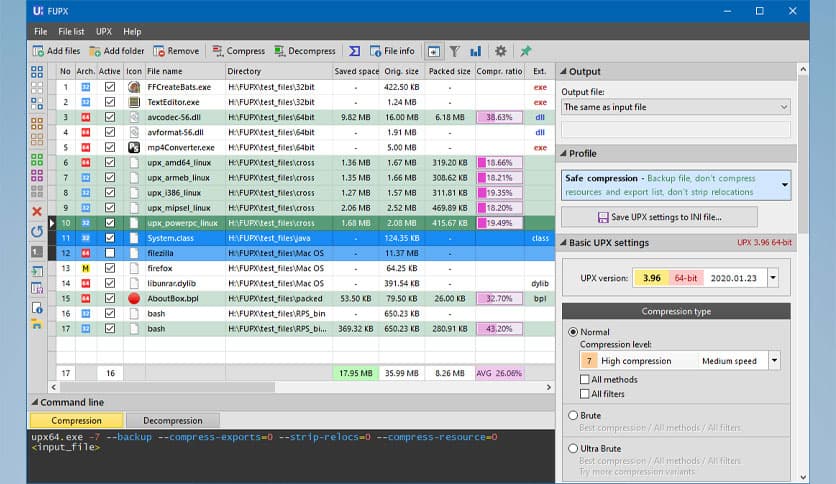
Task: Click the green squares sidebar icon
Action: tap(37, 159)
